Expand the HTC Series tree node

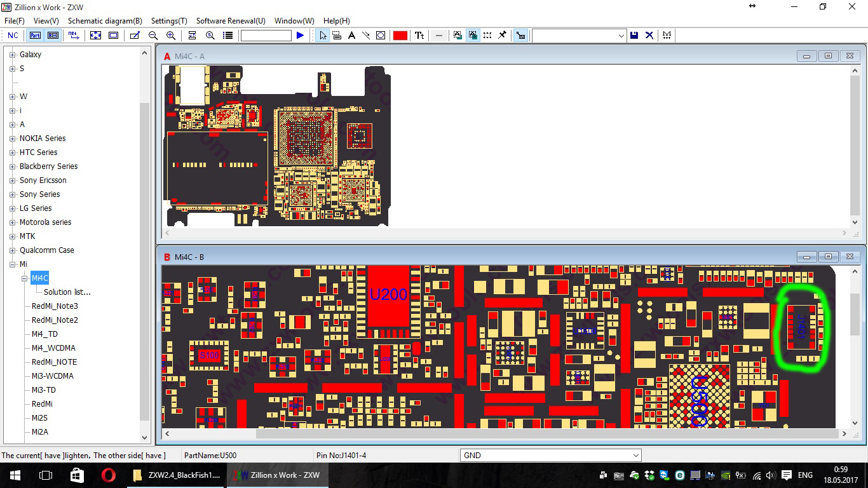(12, 152)
